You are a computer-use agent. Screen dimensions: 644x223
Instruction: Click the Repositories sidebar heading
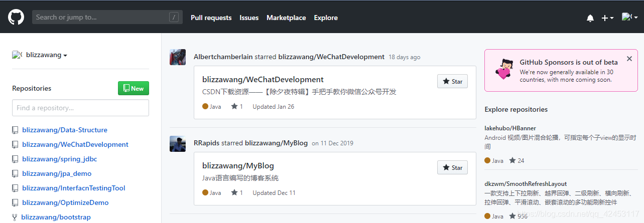(x=32, y=88)
